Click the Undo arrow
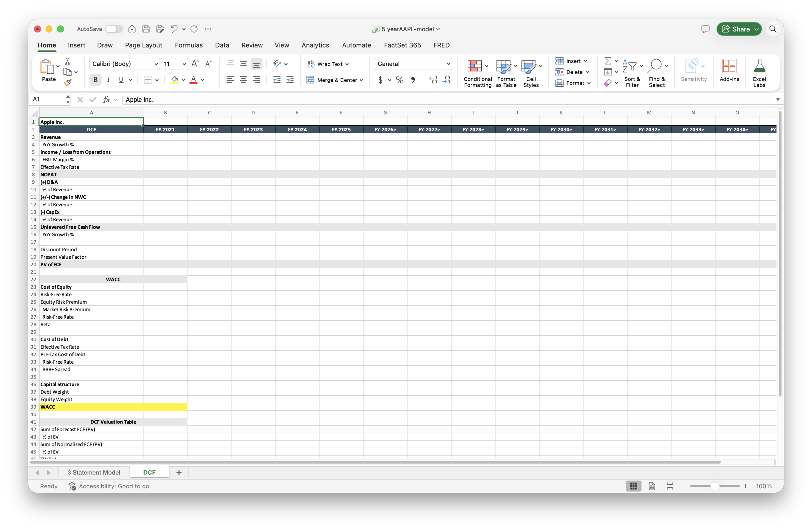812x530 pixels. [x=174, y=29]
